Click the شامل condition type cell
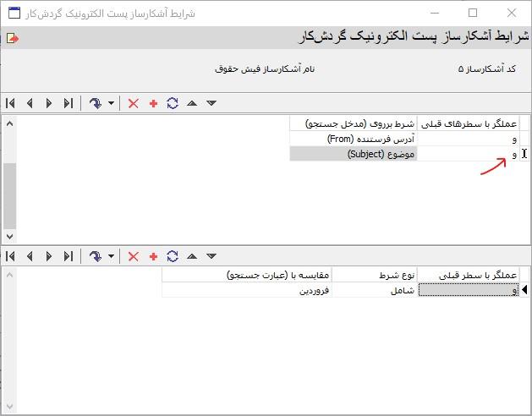 [374, 290]
